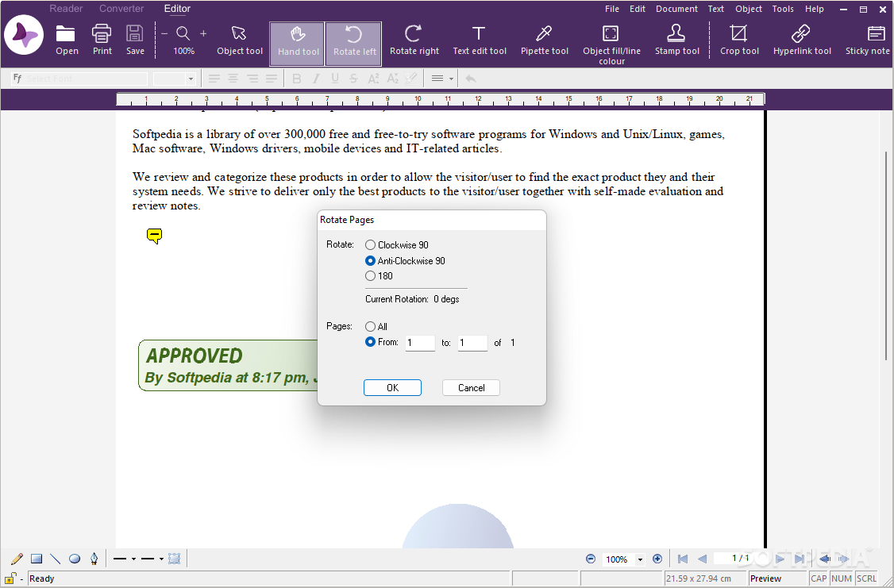Select the Crop tool
Viewport: 894px width, 588px height.
tap(739, 40)
